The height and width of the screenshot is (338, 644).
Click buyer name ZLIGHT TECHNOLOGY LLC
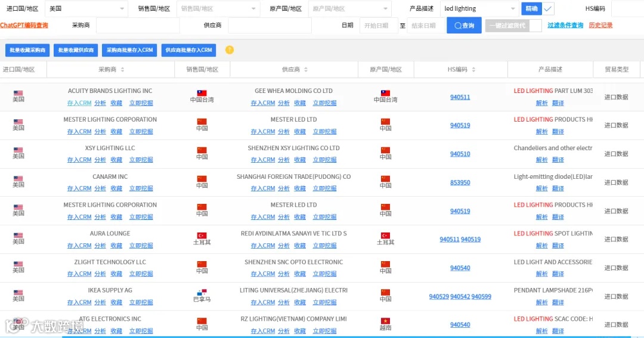pyautogui.click(x=110, y=262)
